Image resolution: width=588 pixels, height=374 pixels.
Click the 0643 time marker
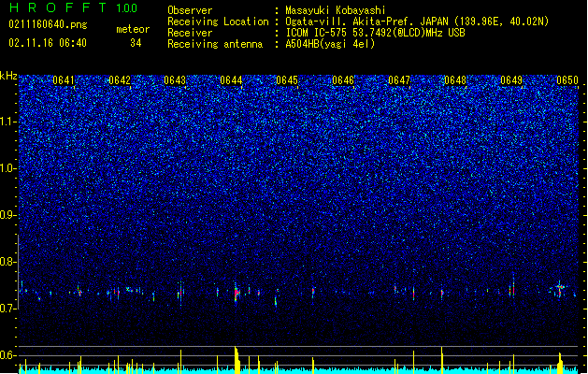coord(175,80)
